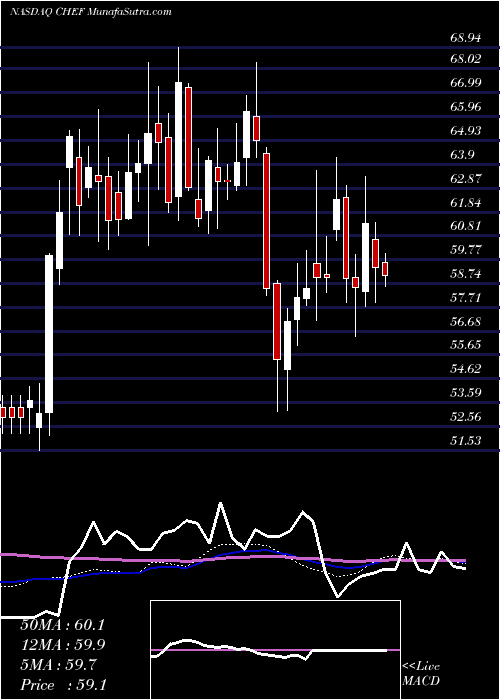The width and height of the screenshot is (500, 700).
Task: Click the 64.93 price axis label
Action: [466, 131]
